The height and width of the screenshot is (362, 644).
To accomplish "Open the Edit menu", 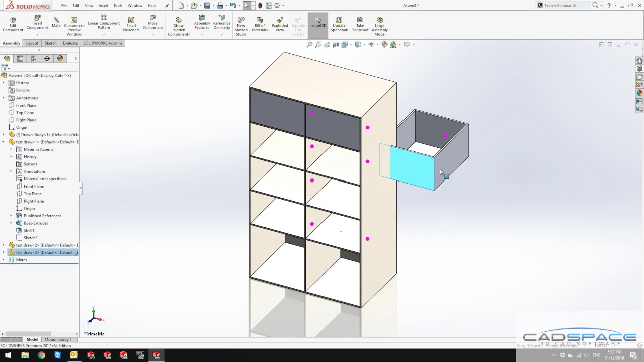I will (x=76, y=6).
